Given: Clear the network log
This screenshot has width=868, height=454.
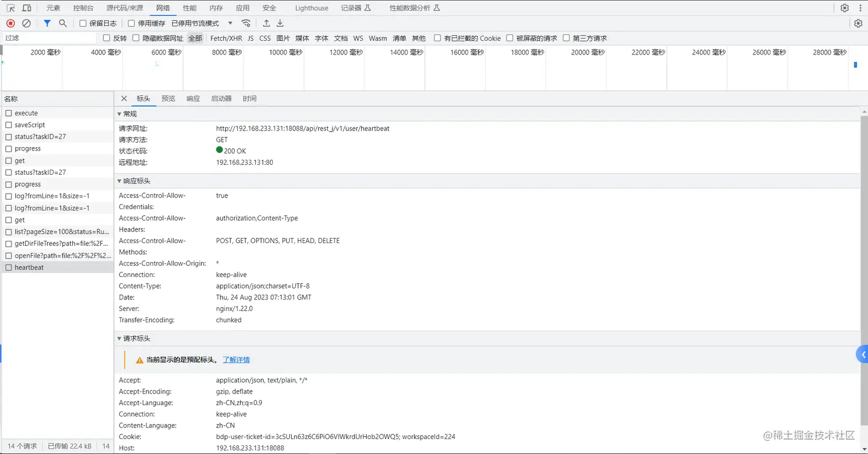Looking at the screenshot, I should coord(26,23).
